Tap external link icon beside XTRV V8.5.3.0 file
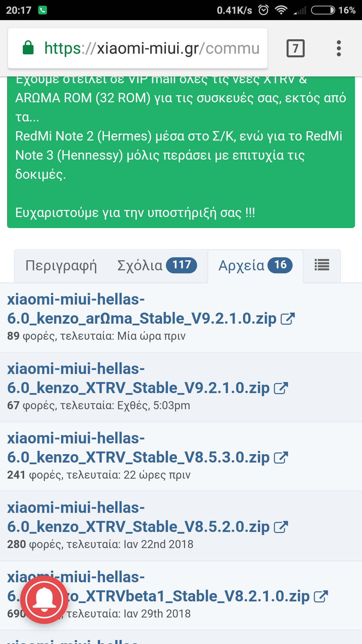The height and width of the screenshot is (644, 362). coord(281,458)
